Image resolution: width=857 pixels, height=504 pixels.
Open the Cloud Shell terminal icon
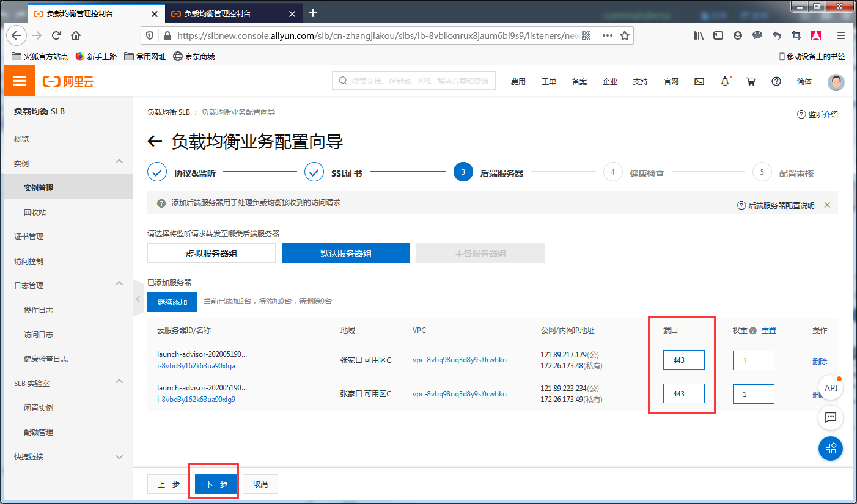pyautogui.click(x=700, y=81)
